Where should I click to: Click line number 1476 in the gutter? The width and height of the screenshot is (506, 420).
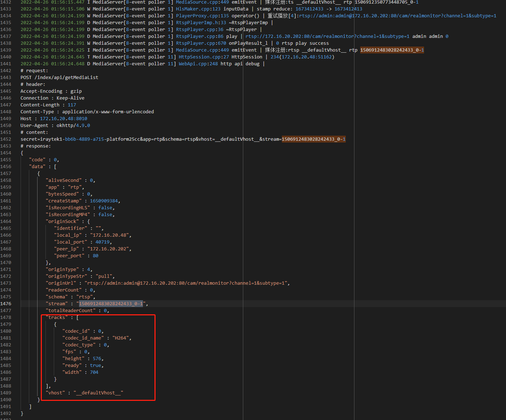[6, 304]
